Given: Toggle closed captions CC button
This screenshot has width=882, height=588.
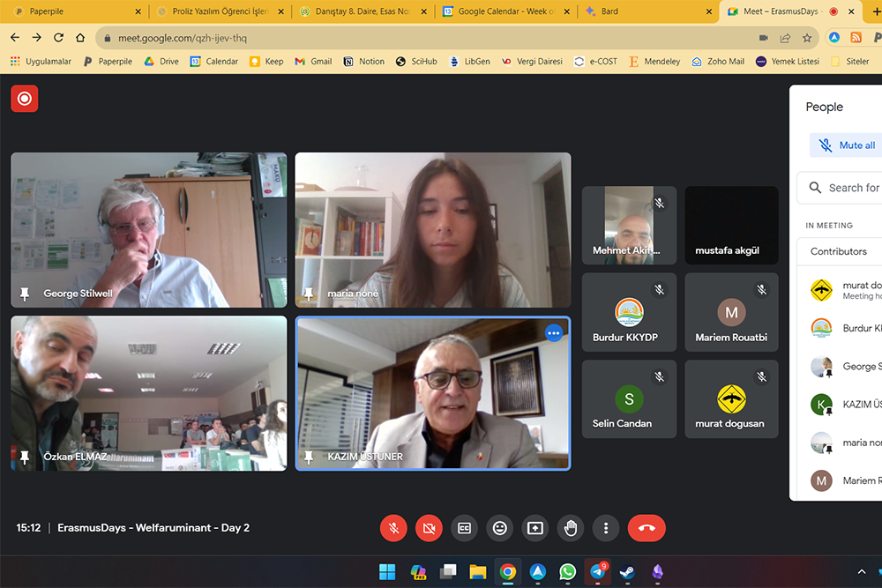Looking at the screenshot, I should (464, 528).
